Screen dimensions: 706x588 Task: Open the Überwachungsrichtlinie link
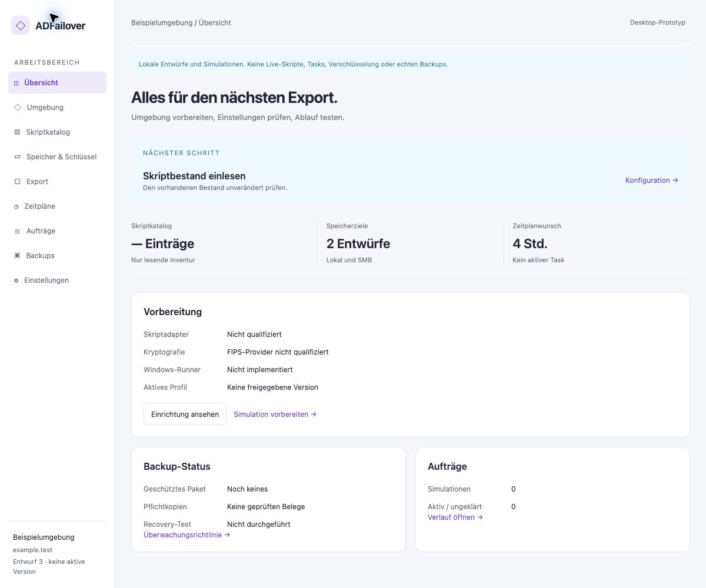click(x=187, y=535)
